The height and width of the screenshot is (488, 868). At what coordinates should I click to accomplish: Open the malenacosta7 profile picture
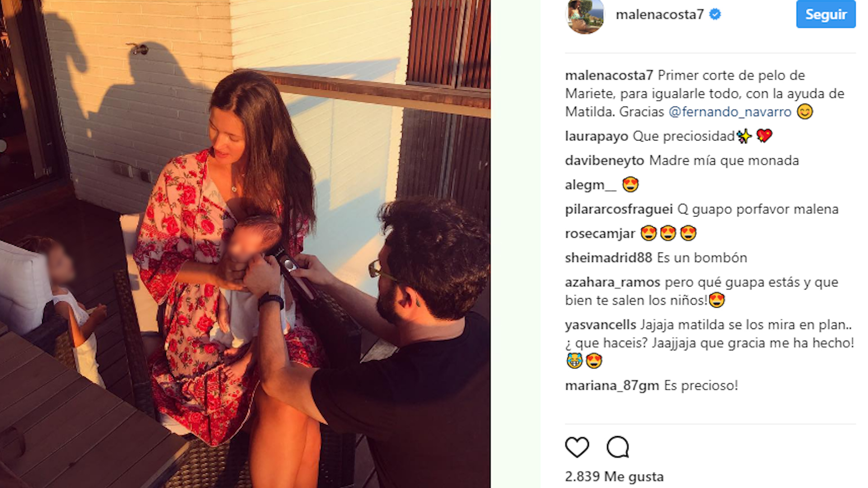pos(585,16)
